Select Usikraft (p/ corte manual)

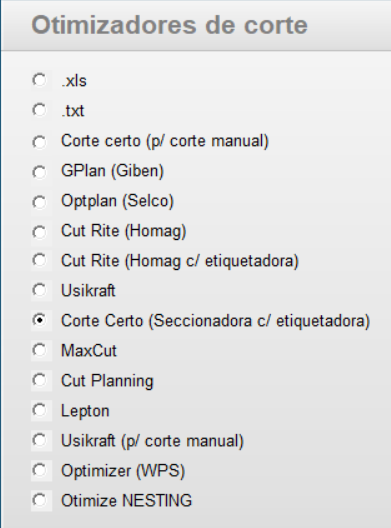tap(39, 440)
